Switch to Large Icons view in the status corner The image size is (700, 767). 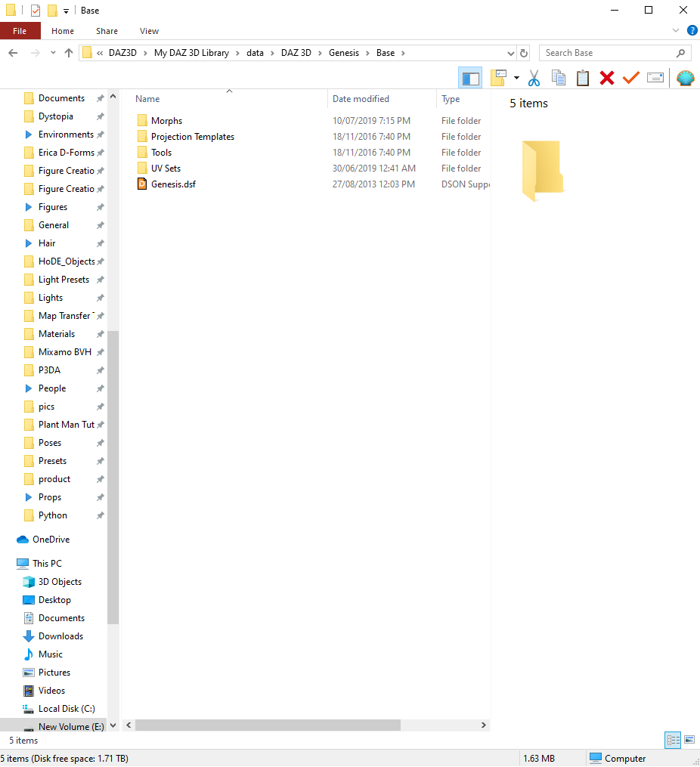tap(689, 740)
